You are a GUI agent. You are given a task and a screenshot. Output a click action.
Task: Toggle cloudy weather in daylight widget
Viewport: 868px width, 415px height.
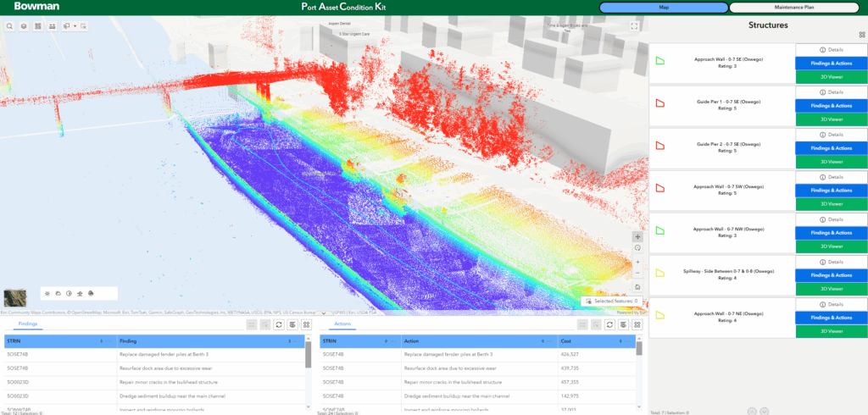point(58,293)
